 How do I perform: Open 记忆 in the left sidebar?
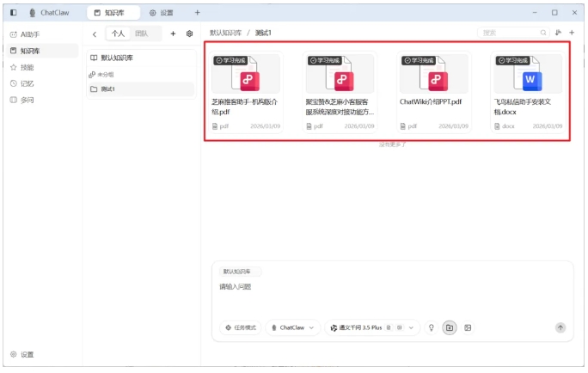(x=42, y=83)
